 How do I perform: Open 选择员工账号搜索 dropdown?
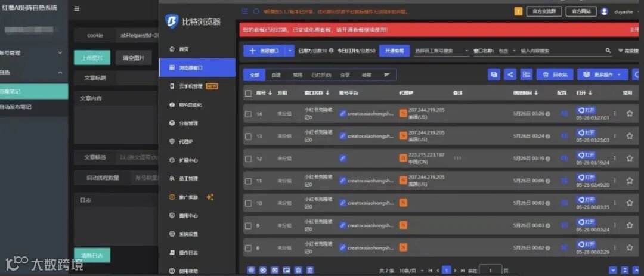click(441, 51)
